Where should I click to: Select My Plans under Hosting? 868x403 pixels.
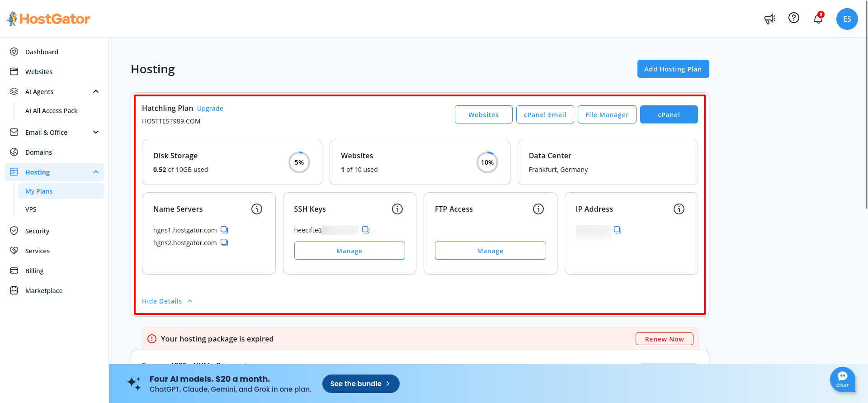coord(61,191)
